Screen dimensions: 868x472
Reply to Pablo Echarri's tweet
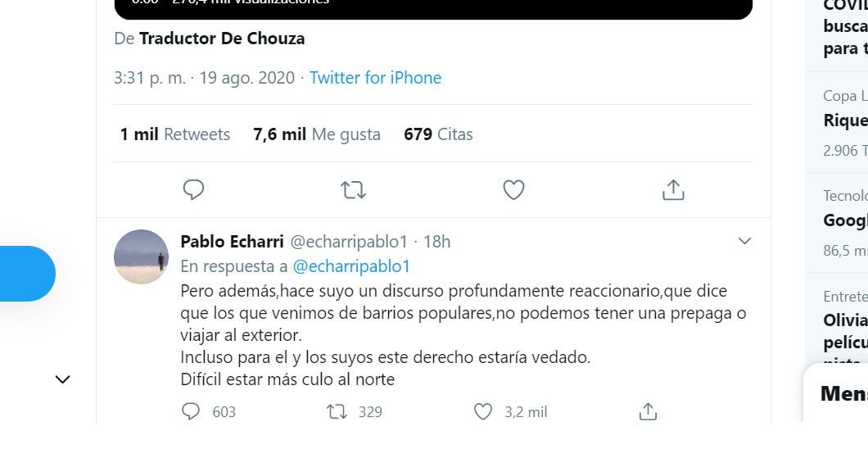[x=191, y=411]
